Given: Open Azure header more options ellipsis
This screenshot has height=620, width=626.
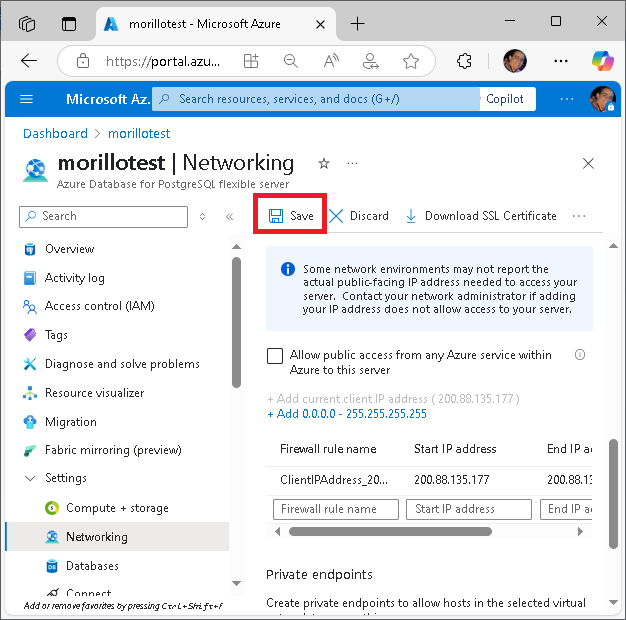Looking at the screenshot, I should [x=567, y=99].
